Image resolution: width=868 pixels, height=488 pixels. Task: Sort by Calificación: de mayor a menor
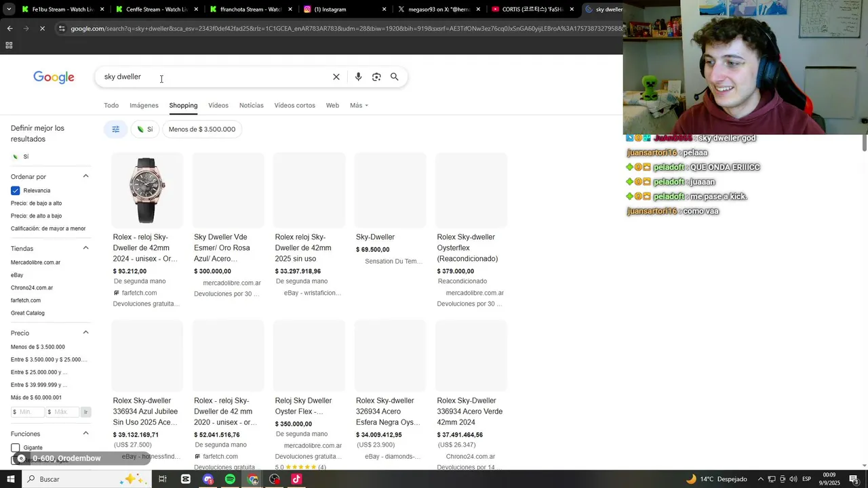click(48, 228)
